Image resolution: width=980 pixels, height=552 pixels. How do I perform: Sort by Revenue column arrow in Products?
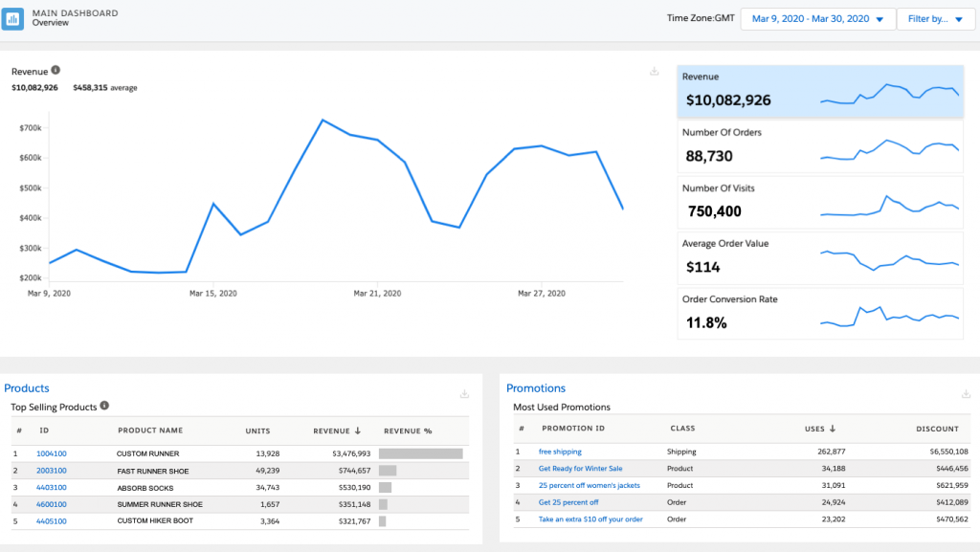(x=359, y=431)
